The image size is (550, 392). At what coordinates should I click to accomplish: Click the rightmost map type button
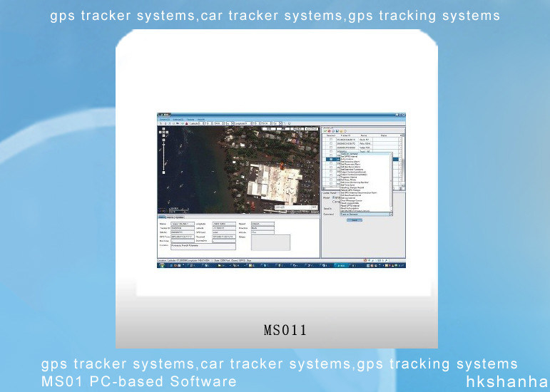coord(311,130)
